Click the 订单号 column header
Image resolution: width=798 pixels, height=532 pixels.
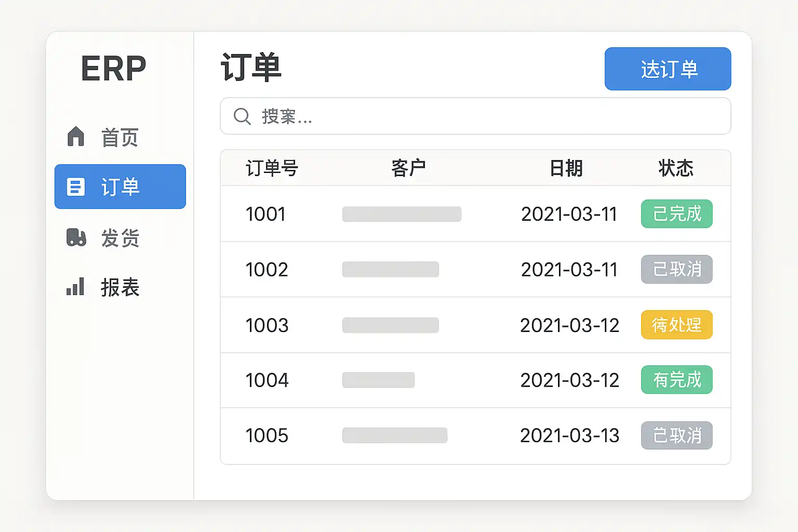click(272, 168)
